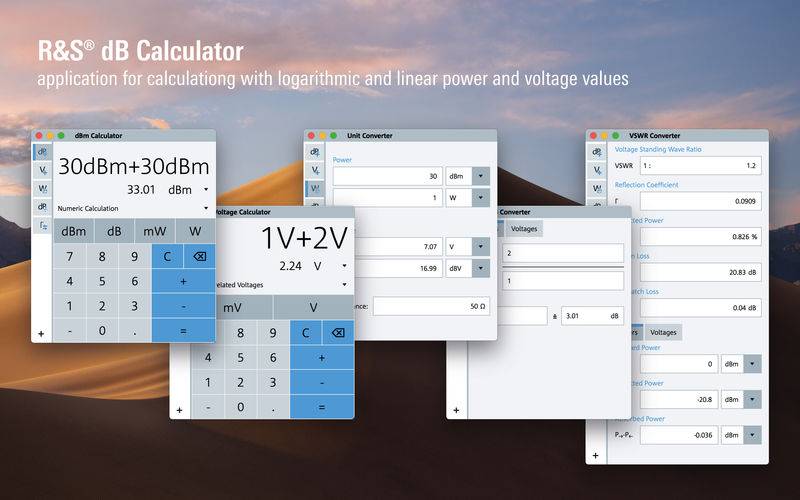Select highlighted unit converter sidebar icon in Unit Converter window
Image resolution: width=800 pixels, height=500 pixels.
pyautogui.click(x=315, y=189)
